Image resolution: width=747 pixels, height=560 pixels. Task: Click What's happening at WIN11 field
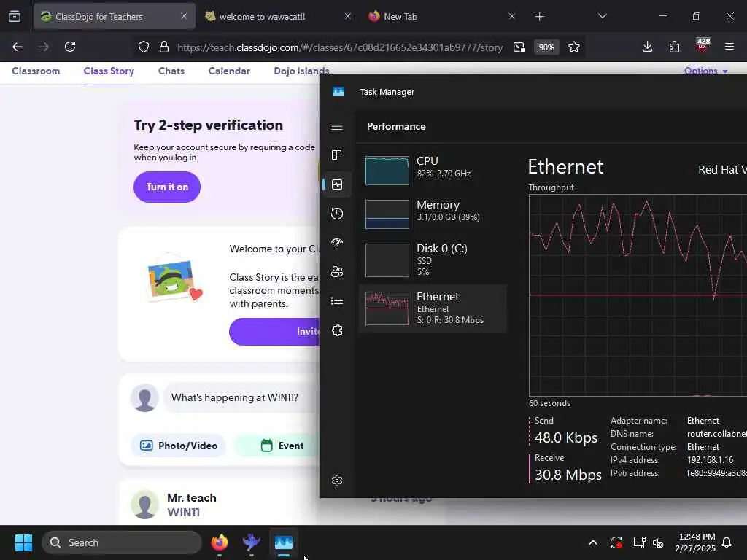pyautogui.click(x=241, y=397)
